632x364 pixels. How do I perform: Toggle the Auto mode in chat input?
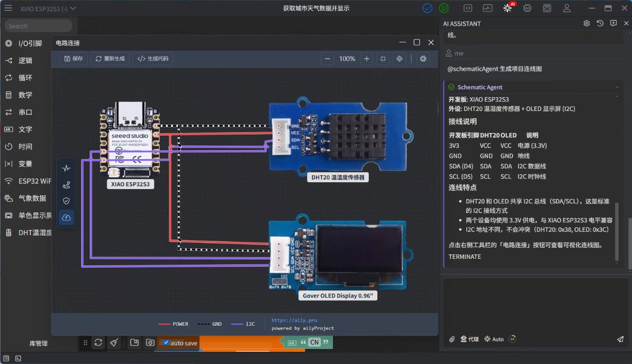pos(494,339)
